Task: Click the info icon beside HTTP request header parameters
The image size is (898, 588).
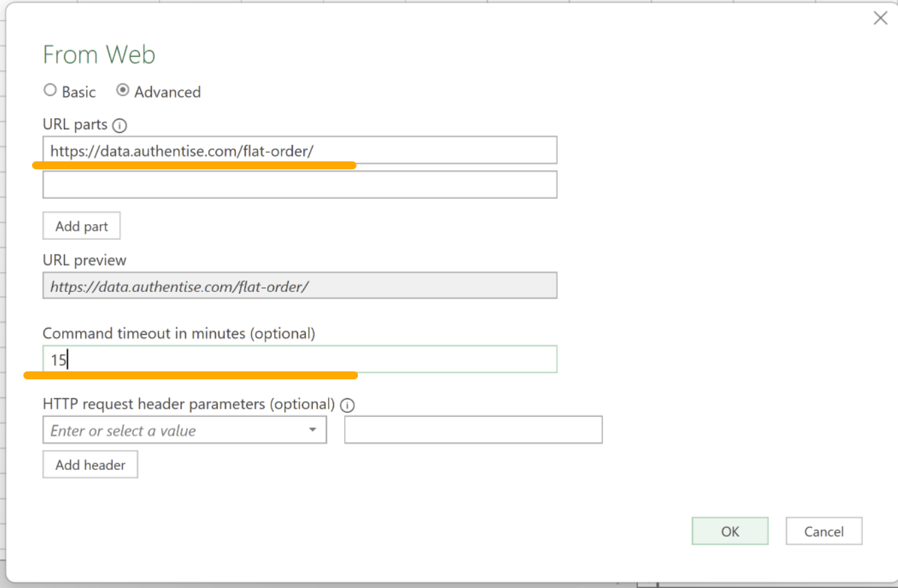Action: (x=347, y=405)
